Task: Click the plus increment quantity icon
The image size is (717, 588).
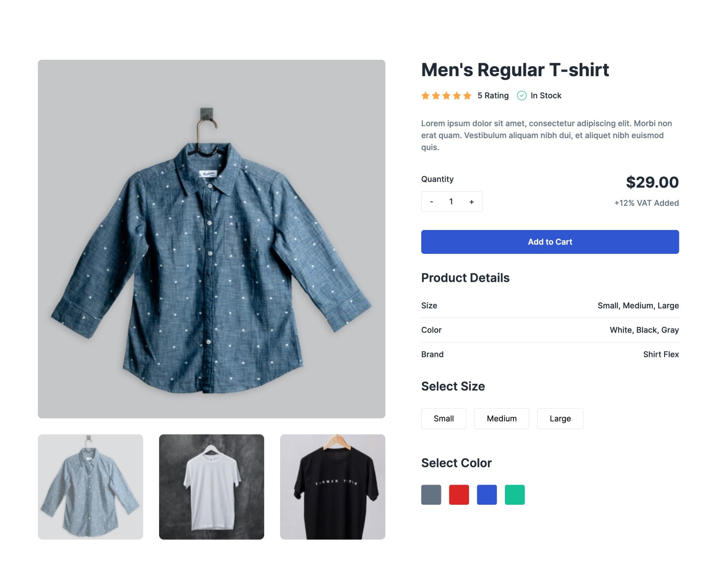Action: pos(472,201)
